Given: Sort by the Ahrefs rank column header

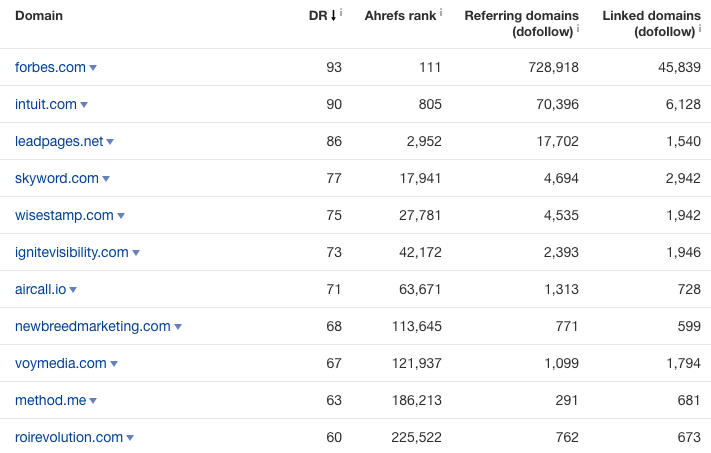Looking at the screenshot, I should 400,15.
